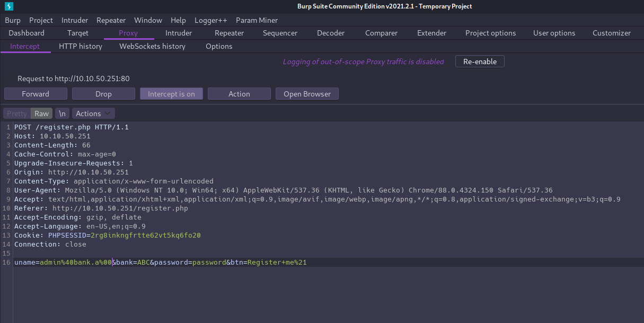
Task: Click the Burp Suite logo icon in title bar
Action: click(x=9, y=6)
